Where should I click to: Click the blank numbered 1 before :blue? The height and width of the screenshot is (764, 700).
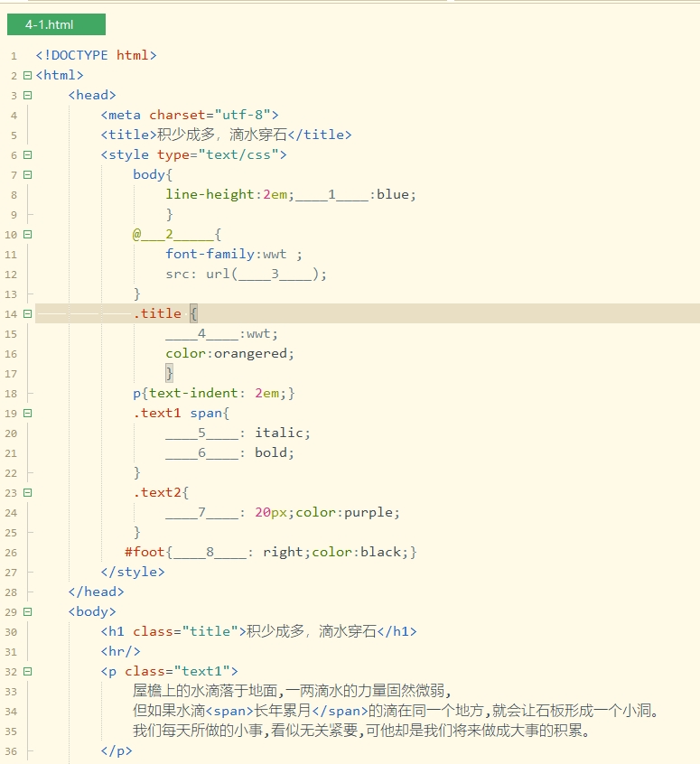331,195
